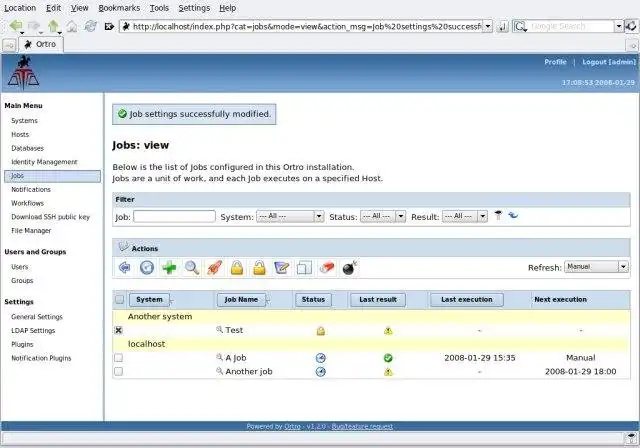Open Identity Management in sidebar
This screenshot has width=640, height=448.
click(x=44, y=162)
